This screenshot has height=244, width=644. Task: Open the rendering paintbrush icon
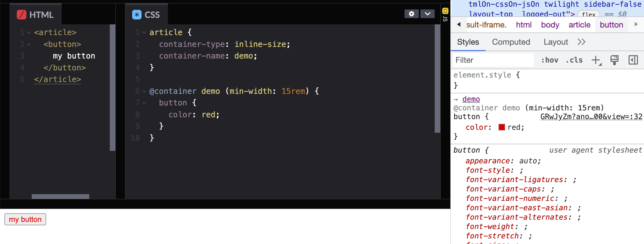[x=614, y=60]
